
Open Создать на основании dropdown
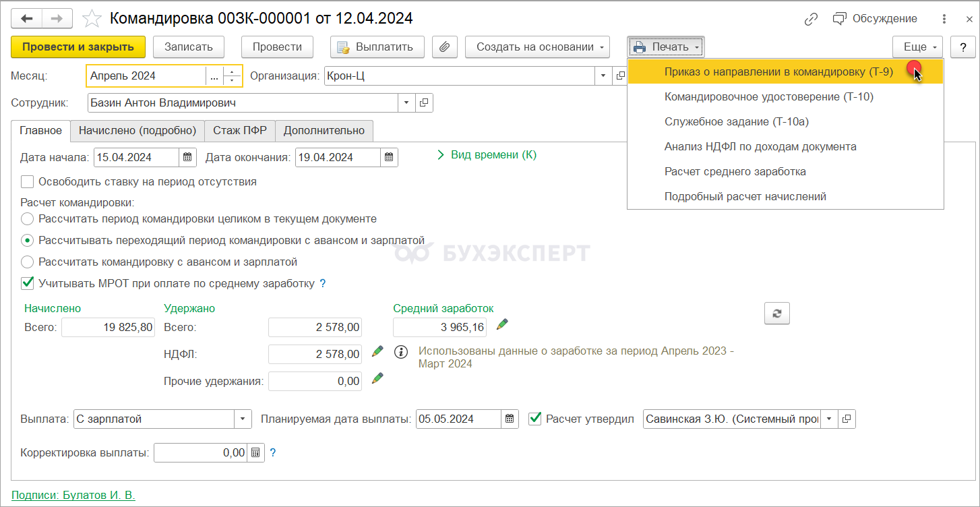click(537, 47)
